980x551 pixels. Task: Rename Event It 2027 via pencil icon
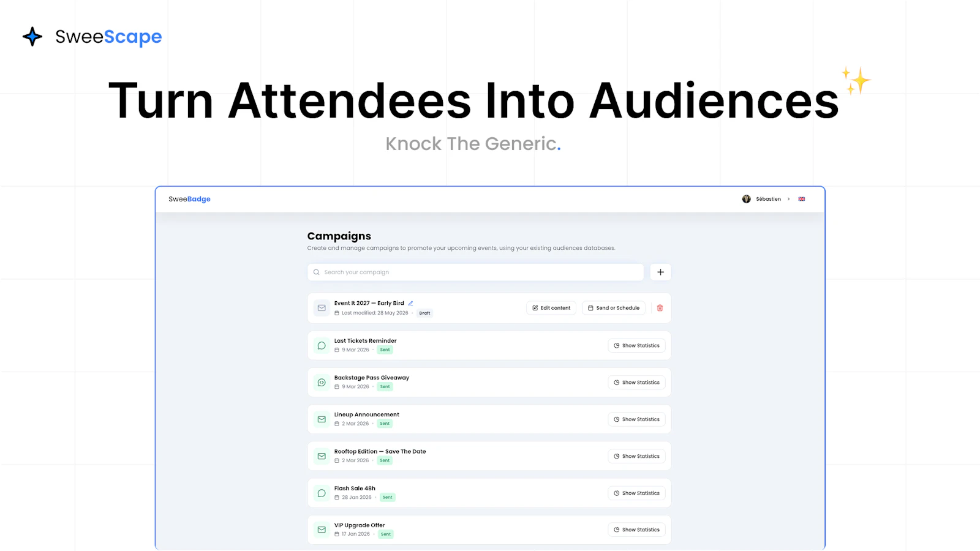(410, 303)
